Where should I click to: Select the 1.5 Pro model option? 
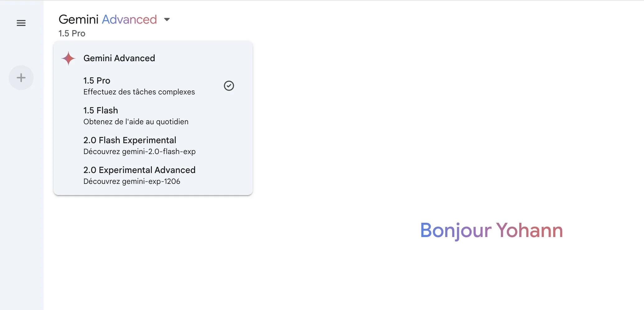pyautogui.click(x=97, y=81)
